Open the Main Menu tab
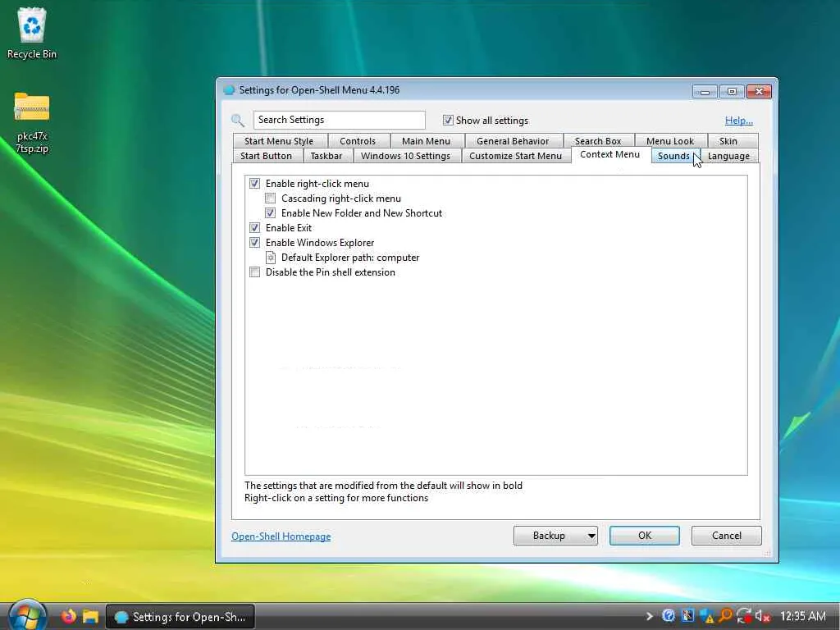 pos(426,141)
